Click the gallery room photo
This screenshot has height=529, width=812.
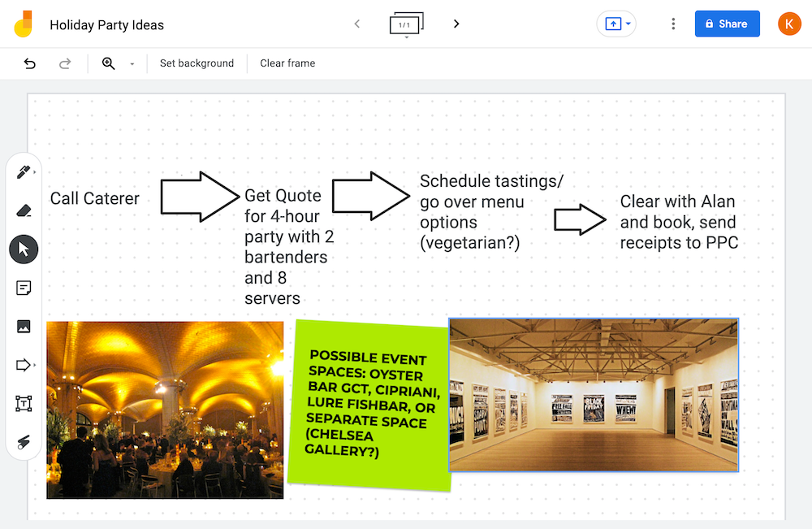click(x=593, y=395)
